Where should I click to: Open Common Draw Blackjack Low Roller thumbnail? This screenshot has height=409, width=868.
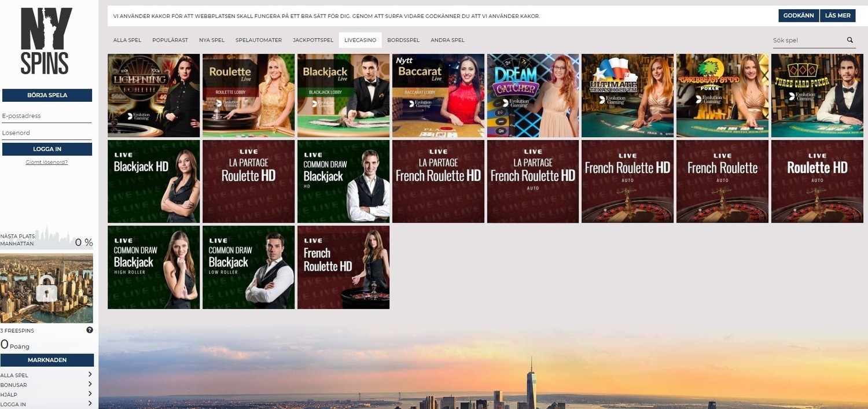249,267
